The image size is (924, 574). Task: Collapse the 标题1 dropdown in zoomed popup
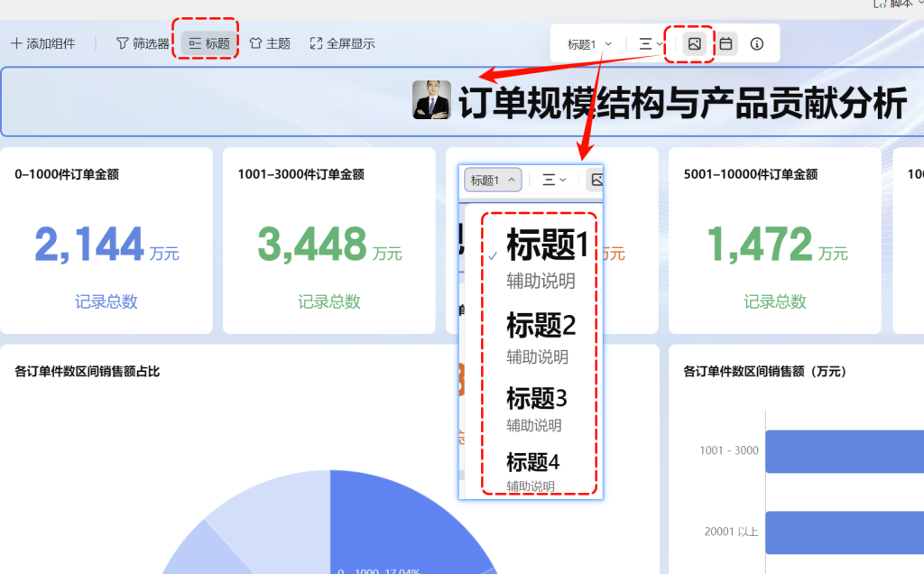tap(494, 180)
